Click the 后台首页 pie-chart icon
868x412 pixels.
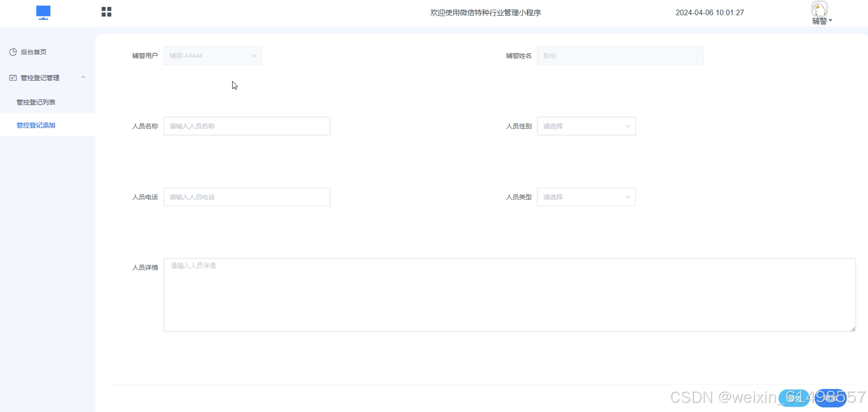click(13, 52)
